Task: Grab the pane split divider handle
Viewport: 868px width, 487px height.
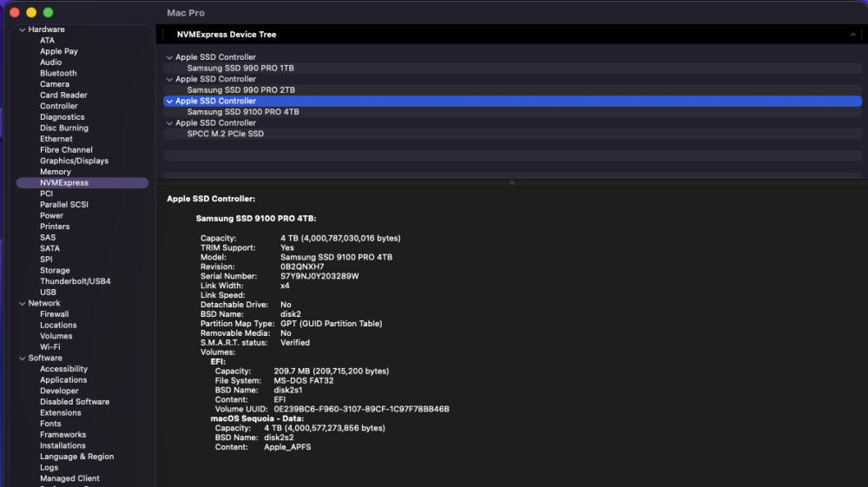Action: coord(512,182)
